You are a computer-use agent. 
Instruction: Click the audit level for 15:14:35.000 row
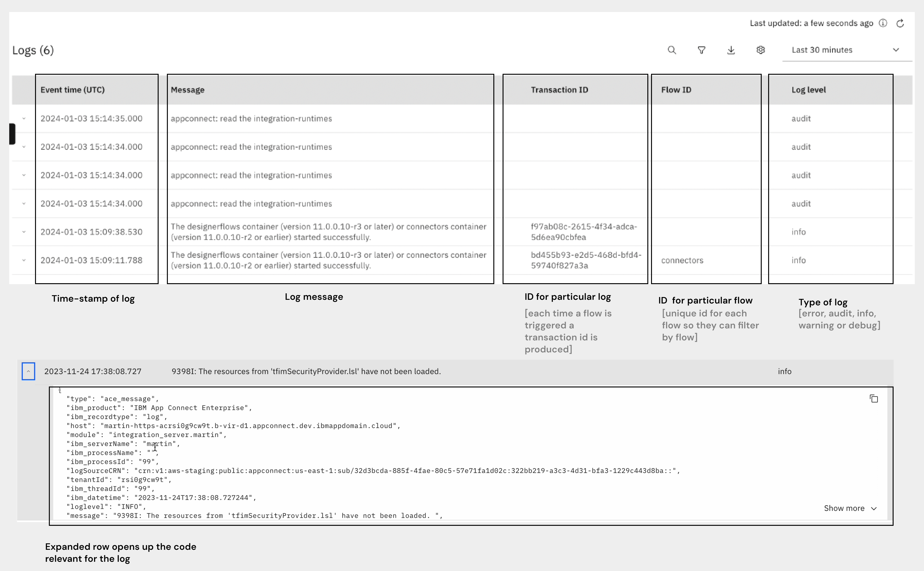coord(801,119)
